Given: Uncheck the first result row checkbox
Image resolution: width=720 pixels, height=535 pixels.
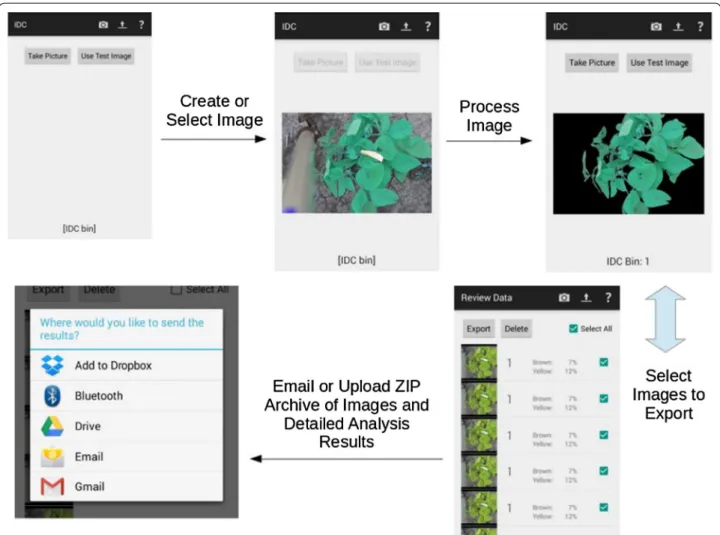Looking at the screenshot, I should tap(604, 362).
